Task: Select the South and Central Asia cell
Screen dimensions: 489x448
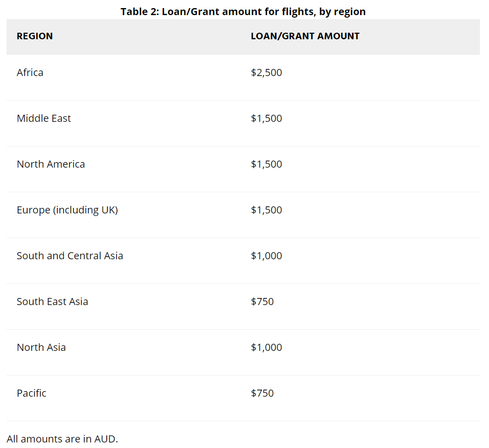Action: pyautogui.click(x=70, y=256)
